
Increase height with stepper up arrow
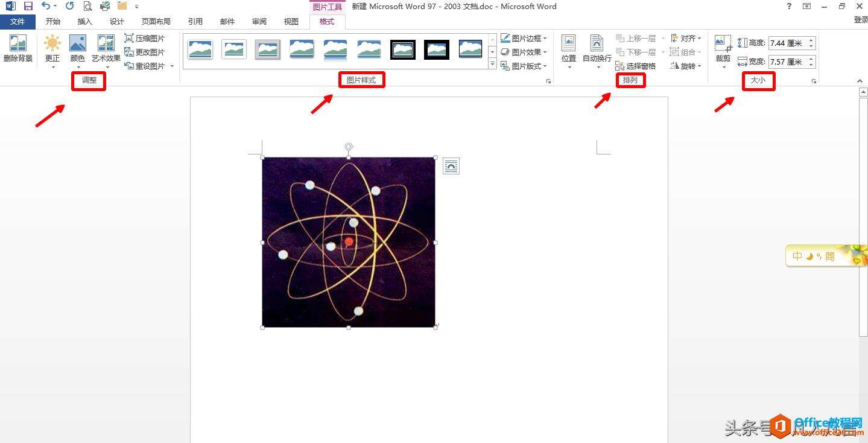811,40
